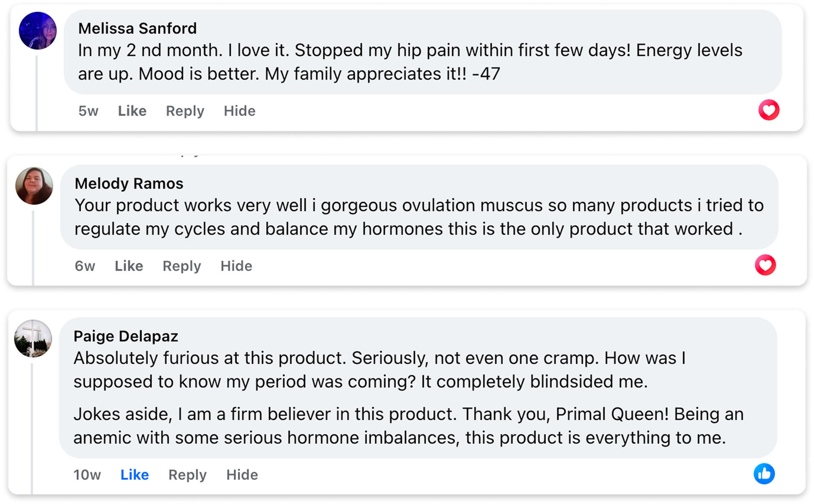Open Melissa Sanford's profile via her name
This screenshot has height=504, width=814.
point(138,28)
